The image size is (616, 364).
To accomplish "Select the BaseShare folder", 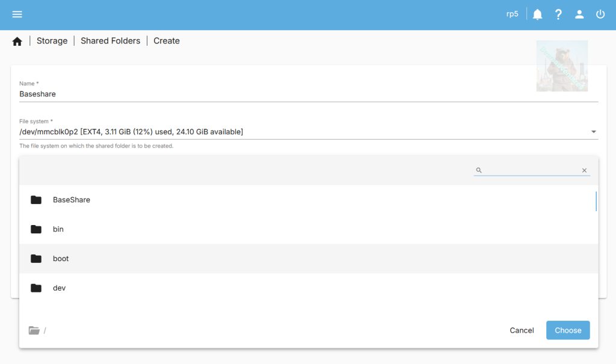I will 72,200.
